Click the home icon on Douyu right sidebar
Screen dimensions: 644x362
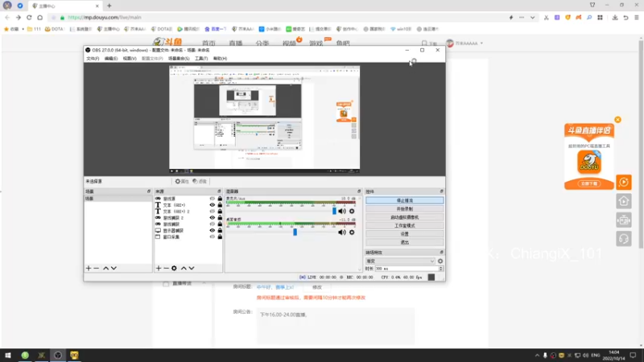623,201
